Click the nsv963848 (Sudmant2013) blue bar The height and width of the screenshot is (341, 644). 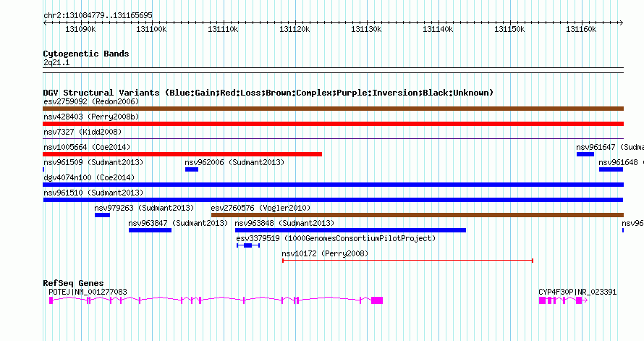[350, 230]
